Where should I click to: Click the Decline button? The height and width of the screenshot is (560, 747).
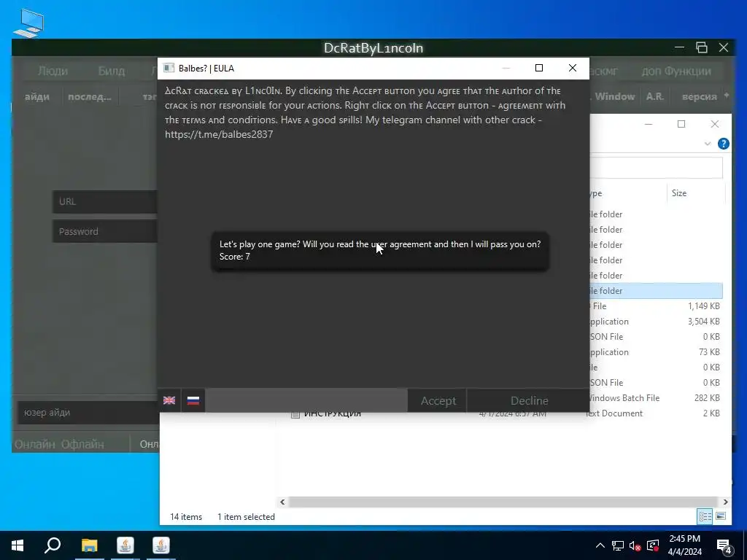[530, 400]
